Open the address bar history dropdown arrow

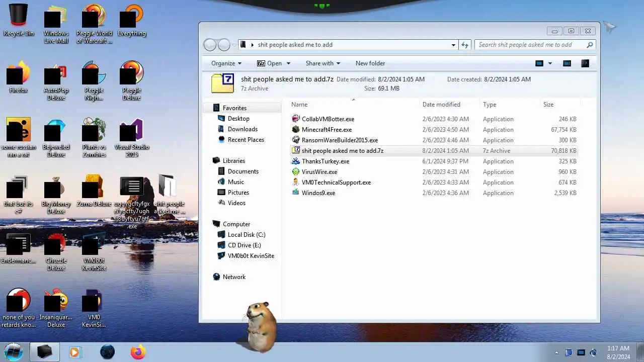pyautogui.click(x=453, y=45)
